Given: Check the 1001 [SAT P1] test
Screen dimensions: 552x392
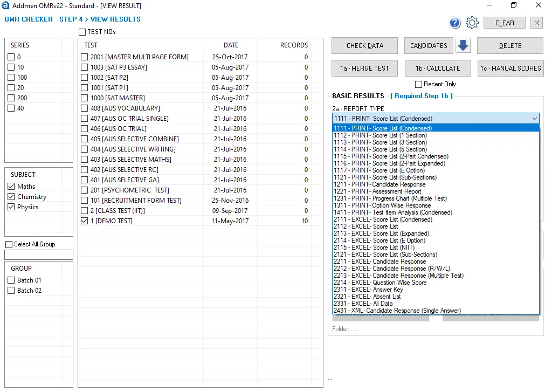Looking at the screenshot, I should 85,88.
